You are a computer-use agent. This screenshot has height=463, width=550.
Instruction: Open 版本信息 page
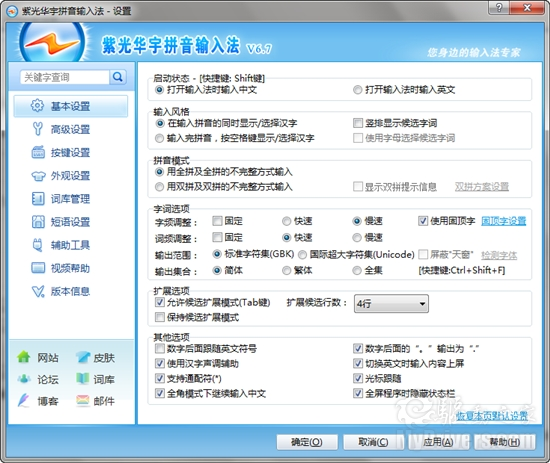(71, 291)
